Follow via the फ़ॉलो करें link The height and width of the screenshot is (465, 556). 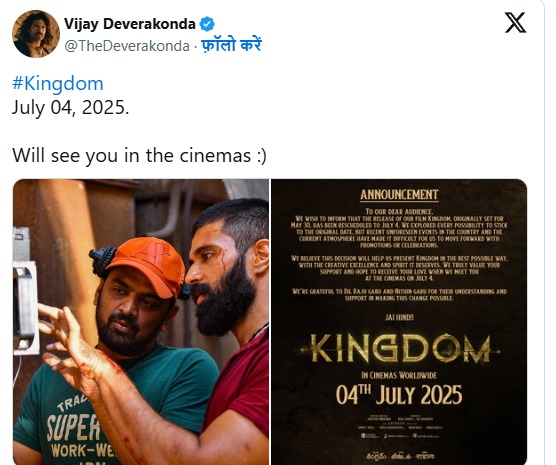pyautogui.click(x=231, y=45)
